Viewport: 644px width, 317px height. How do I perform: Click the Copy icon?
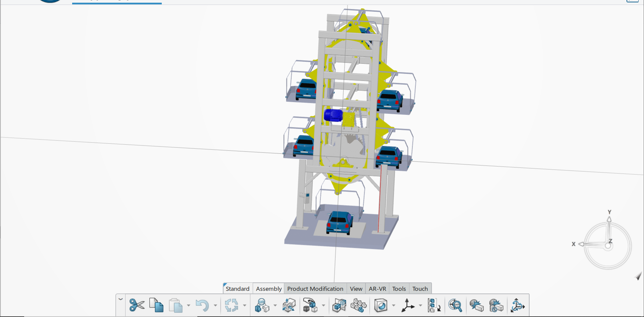tap(156, 305)
